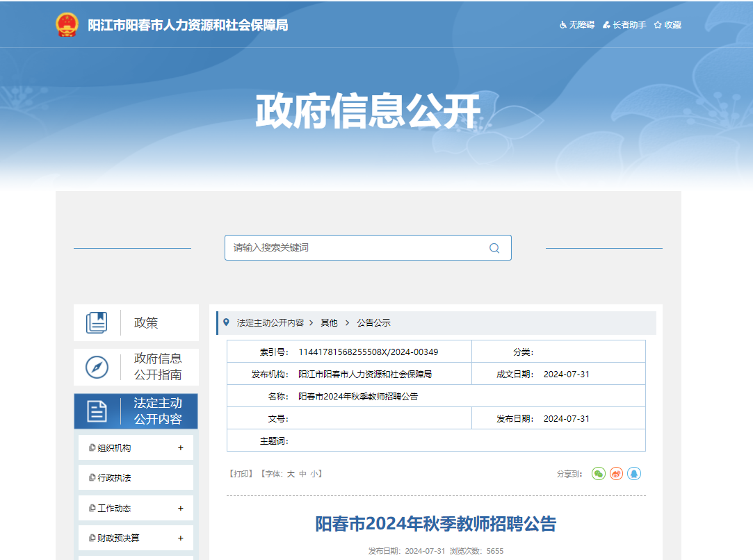Expand the 组织机构 menu item
753x560 pixels.
point(180,448)
